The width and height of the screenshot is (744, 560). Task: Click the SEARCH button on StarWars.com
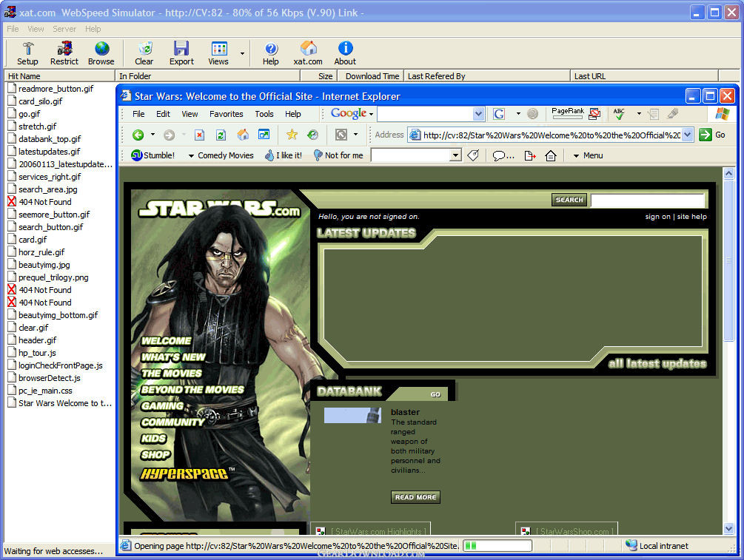click(x=569, y=200)
